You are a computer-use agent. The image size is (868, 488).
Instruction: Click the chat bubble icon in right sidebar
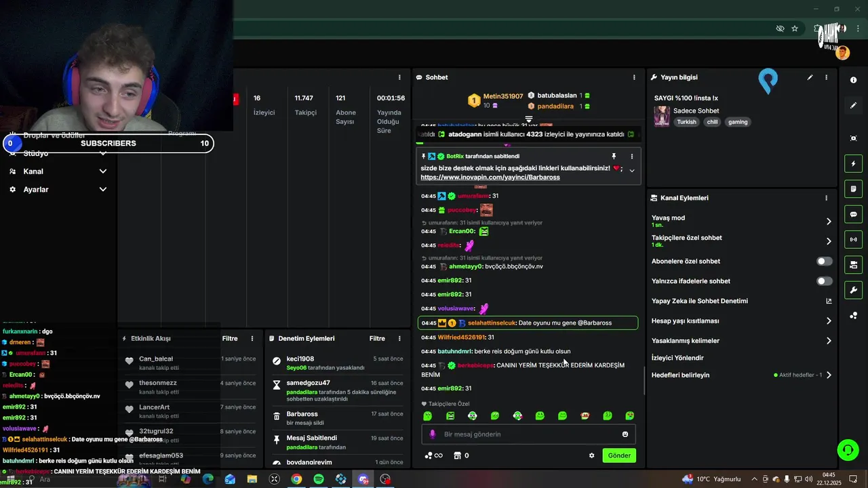pyautogui.click(x=853, y=214)
